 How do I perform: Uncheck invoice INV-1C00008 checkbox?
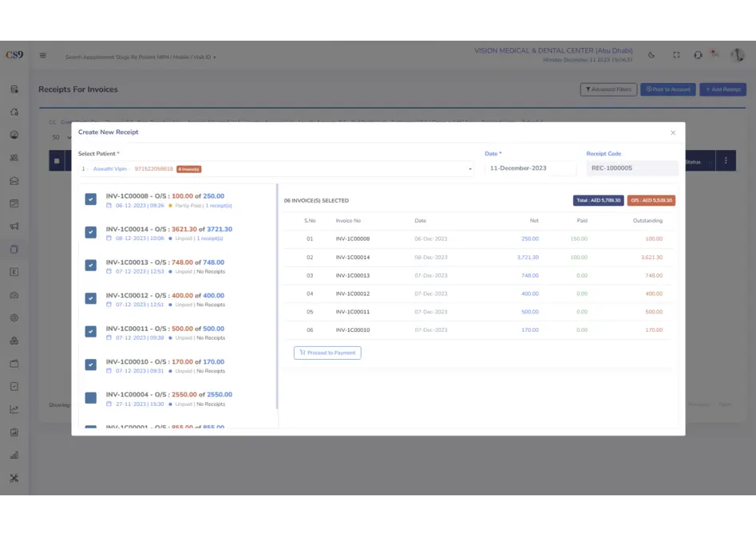[91, 199]
